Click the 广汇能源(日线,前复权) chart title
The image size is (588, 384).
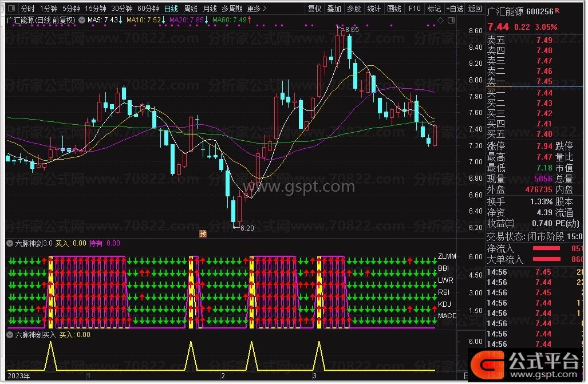41,20
